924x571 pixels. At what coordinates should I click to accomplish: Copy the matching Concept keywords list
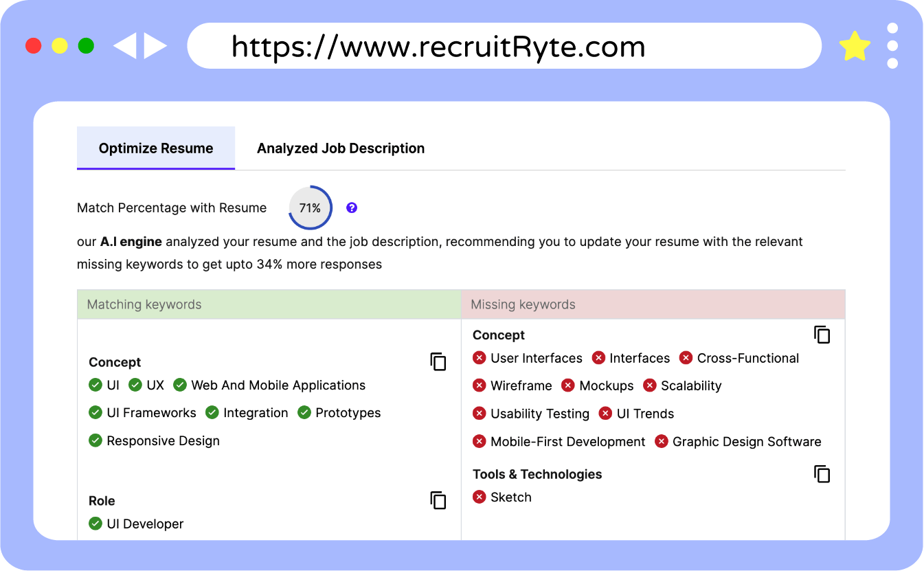click(x=438, y=362)
